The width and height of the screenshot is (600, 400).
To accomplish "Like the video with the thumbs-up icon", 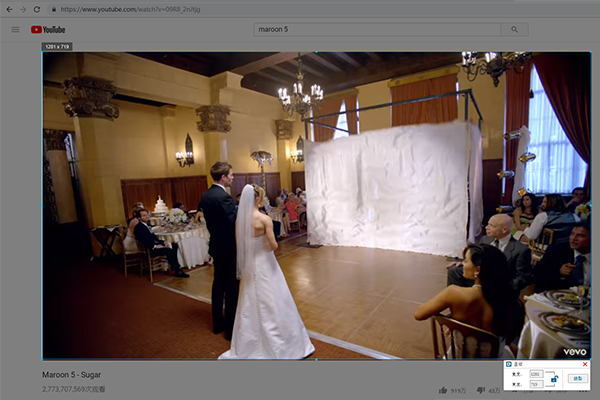I will coord(443,390).
